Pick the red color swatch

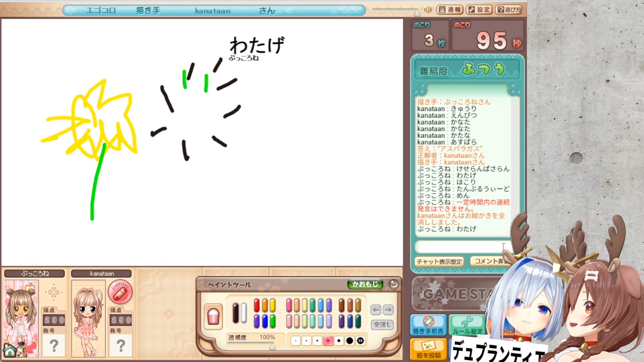coord(257,305)
